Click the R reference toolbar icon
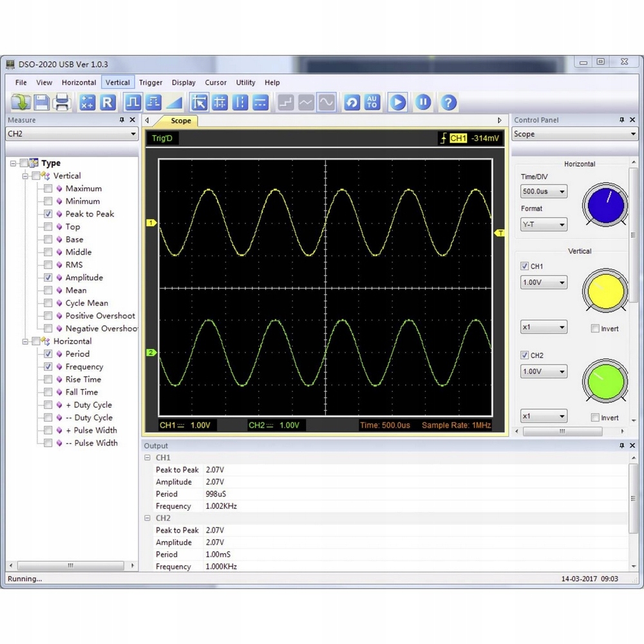644x644 pixels. click(x=108, y=102)
